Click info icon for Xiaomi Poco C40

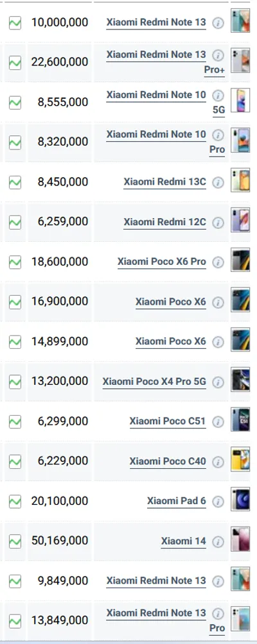click(x=218, y=462)
